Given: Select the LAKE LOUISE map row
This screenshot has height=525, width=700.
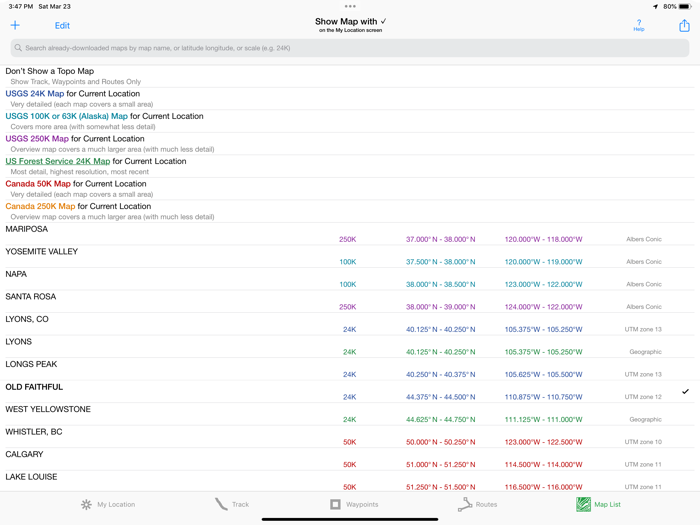Looking at the screenshot, I should (x=350, y=482).
